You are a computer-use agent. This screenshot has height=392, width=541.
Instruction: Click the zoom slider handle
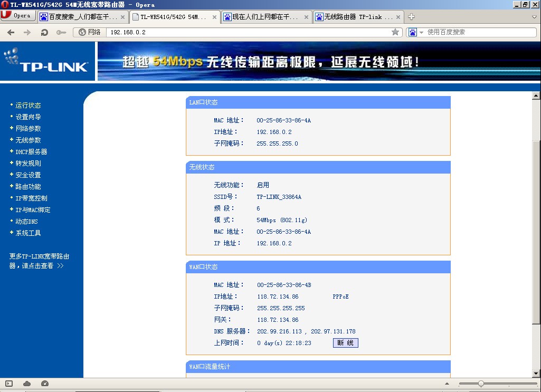click(481, 384)
